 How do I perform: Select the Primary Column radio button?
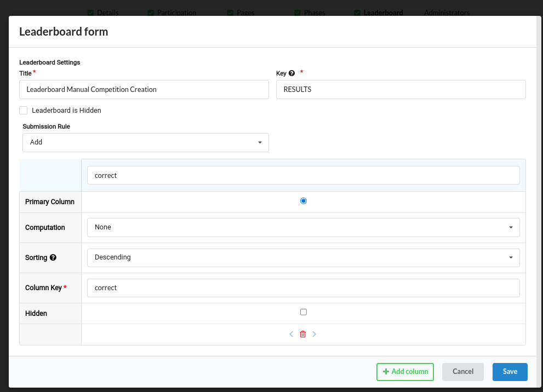[303, 200]
